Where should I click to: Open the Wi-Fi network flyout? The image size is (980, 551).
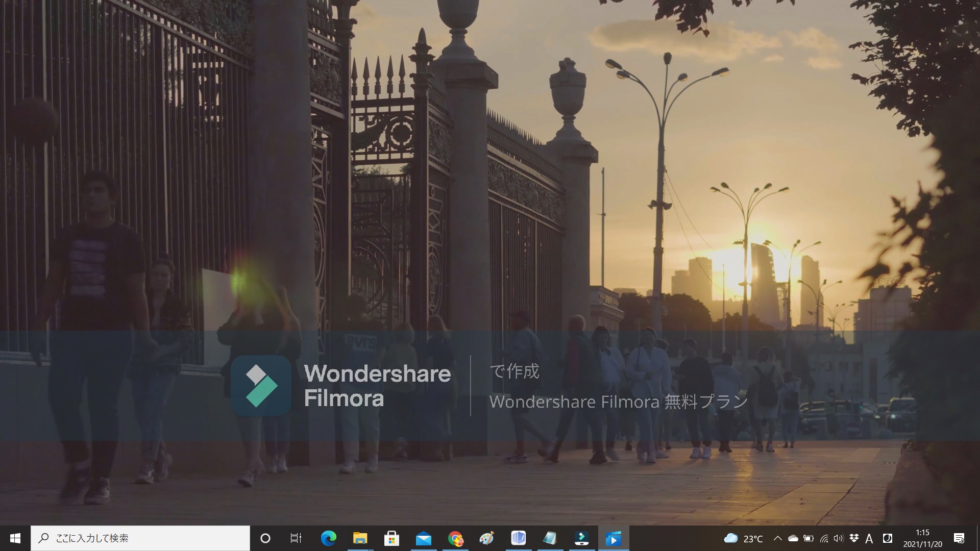pos(824,538)
